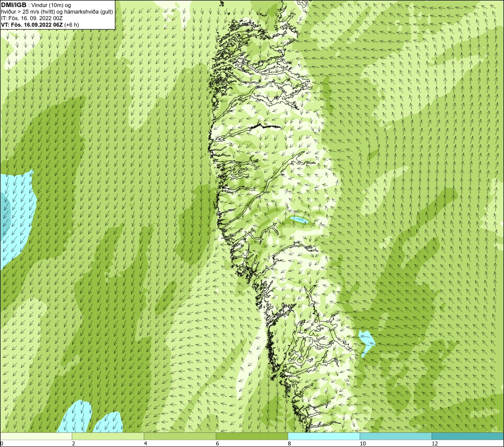This screenshot has width=504, height=447.
Task: Click the scale label '2'
Action: (74, 443)
